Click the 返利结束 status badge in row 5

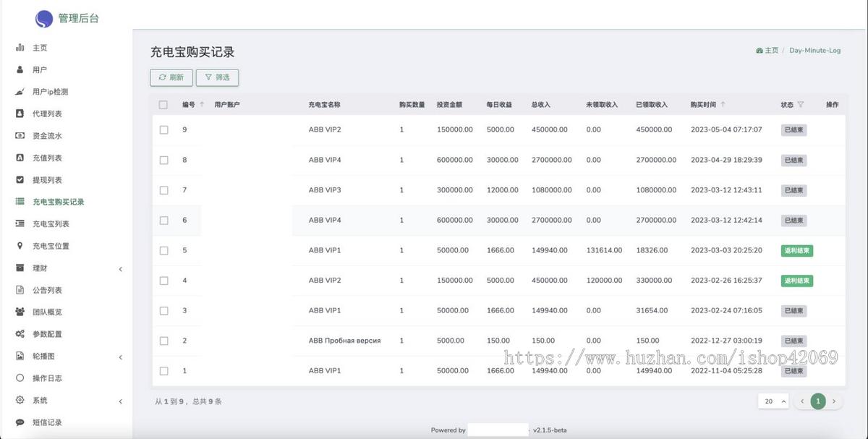pyautogui.click(x=797, y=250)
